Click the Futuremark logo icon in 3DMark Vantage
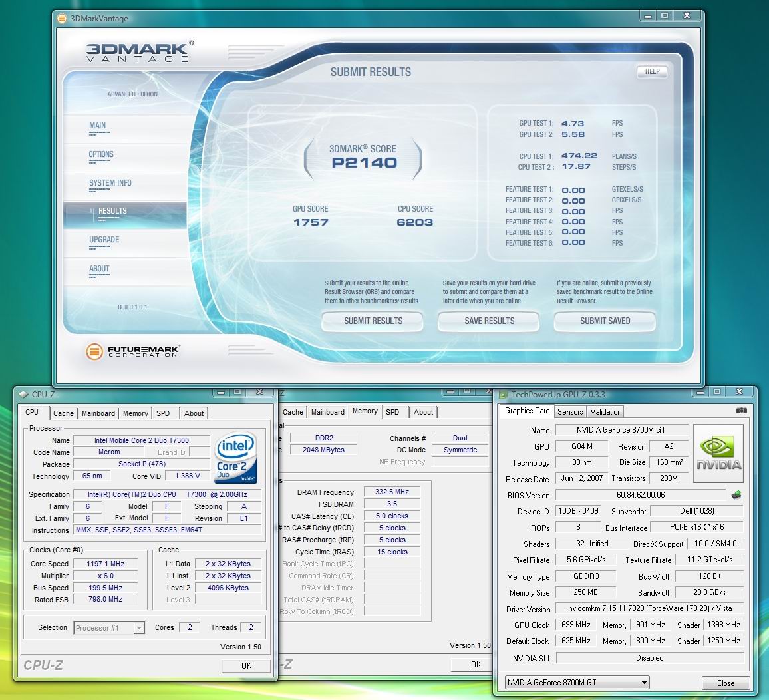The image size is (769, 700). [94, 351]
